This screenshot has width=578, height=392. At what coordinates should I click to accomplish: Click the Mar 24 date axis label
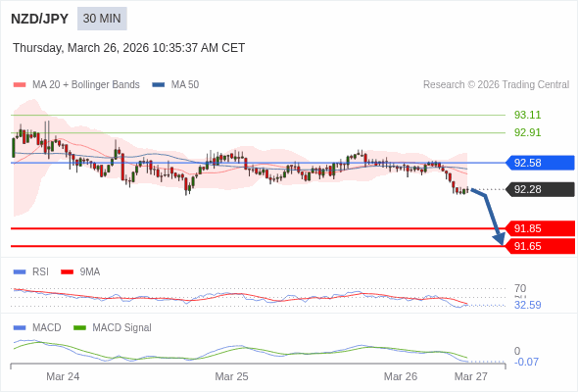(x=63, y=376)
